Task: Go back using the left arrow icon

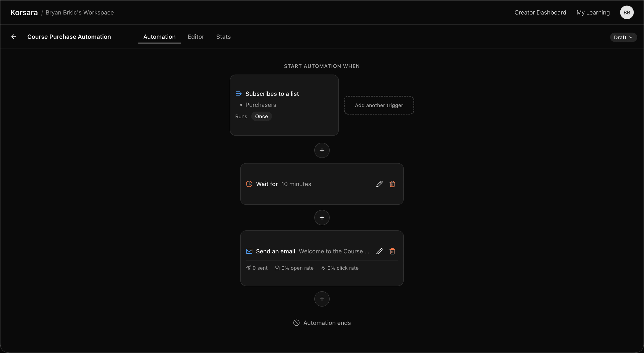Action: 14,37
